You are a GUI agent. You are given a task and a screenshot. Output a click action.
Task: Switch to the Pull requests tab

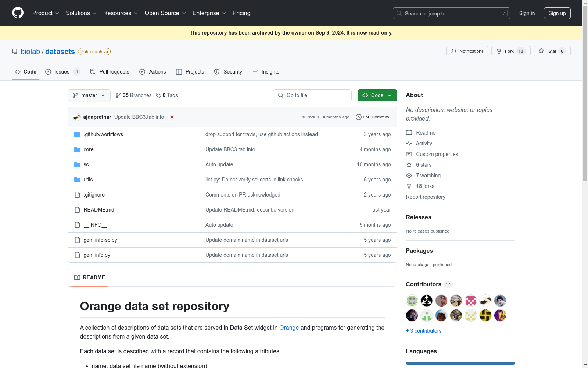coord(110,72)
